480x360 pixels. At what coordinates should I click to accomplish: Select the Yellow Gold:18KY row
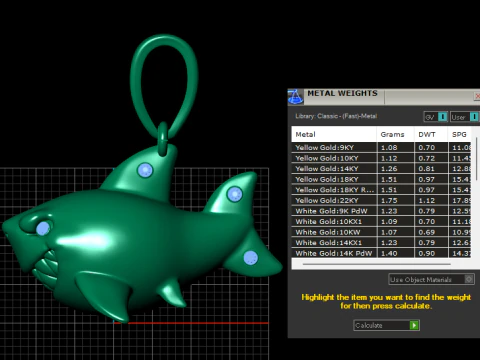click(x=381, y=179)
